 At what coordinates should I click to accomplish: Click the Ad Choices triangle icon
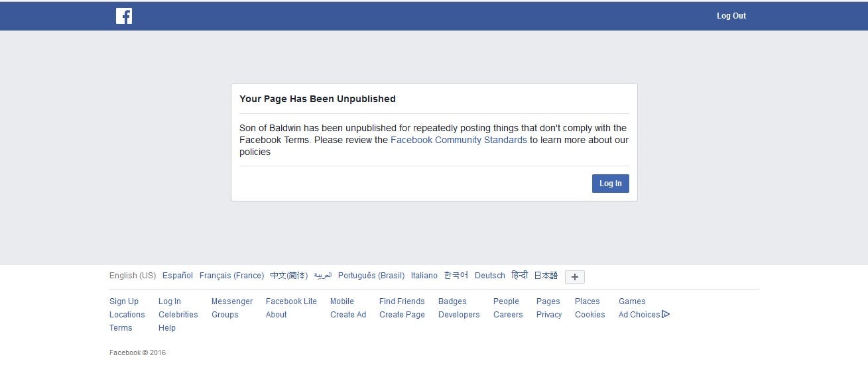click(x=666, y=315)
